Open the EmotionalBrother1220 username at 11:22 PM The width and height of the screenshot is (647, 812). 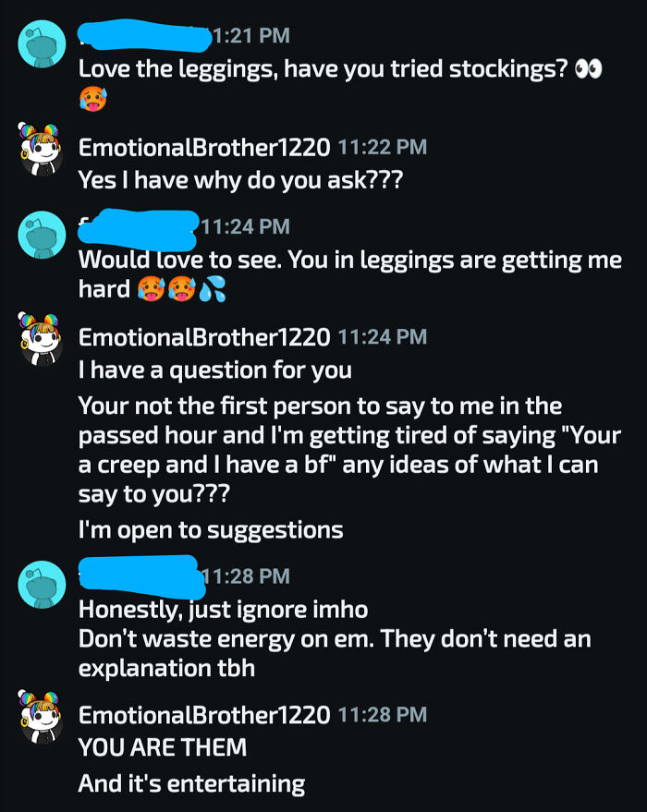[x=203, y=147]
